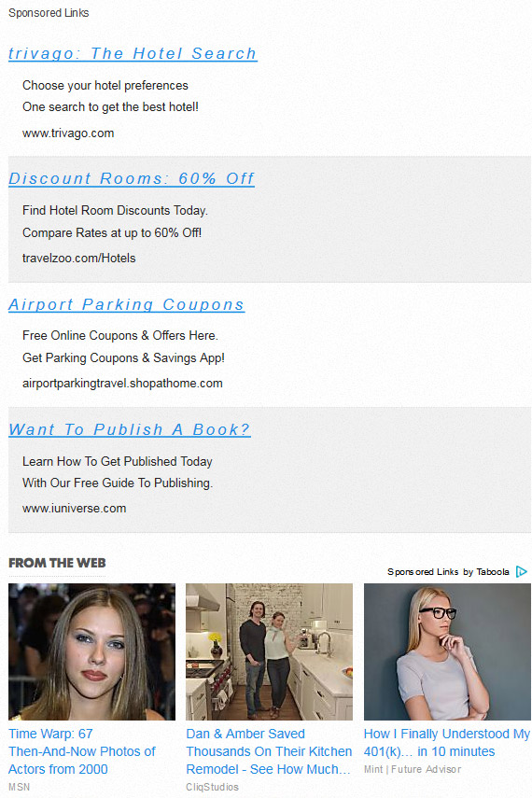The width and height of the screenshot is (532, 798).
Task: Click the Mint | Future Advisor source label
Action: [413, 769]
